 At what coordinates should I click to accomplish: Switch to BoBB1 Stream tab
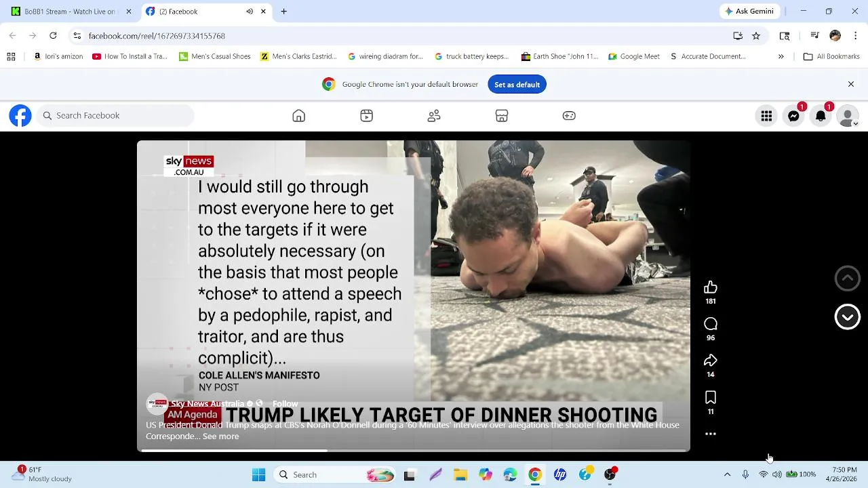click(x=68, y=12)
